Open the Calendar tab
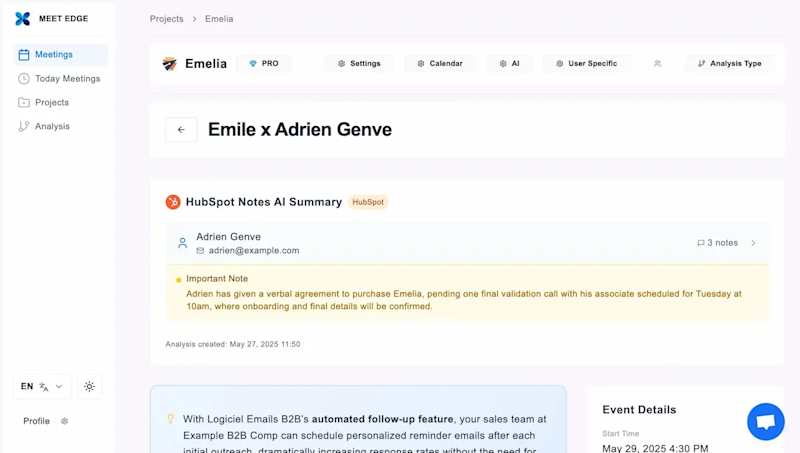Screen dimensions: 800x453 440,64
